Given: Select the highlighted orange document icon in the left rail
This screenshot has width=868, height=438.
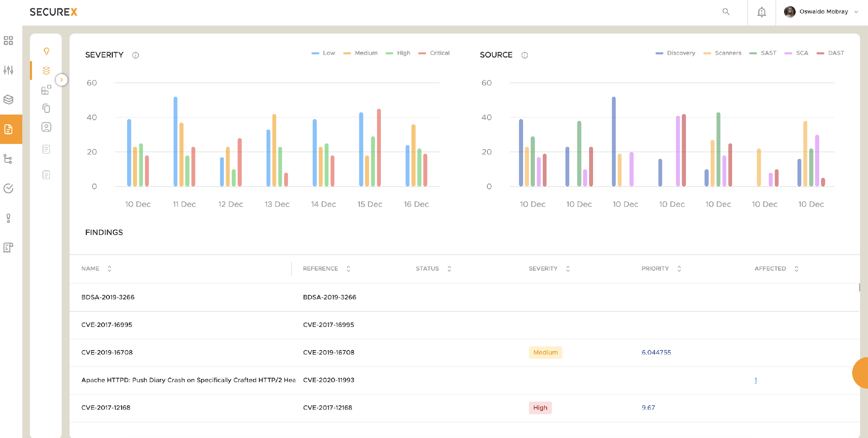Looking at the screenshot, I should click(8, 129).
